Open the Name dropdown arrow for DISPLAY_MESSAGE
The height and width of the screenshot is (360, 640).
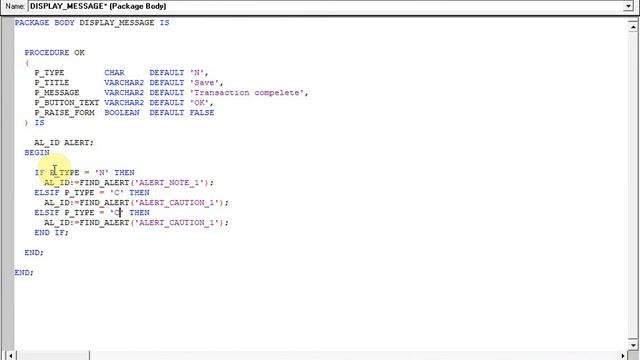tap(628, 6)
